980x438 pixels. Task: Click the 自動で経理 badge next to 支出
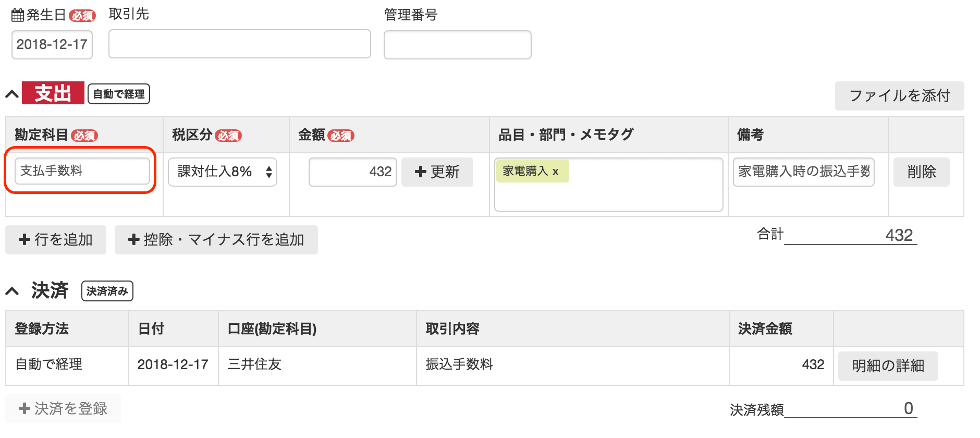tap(119, 94)
